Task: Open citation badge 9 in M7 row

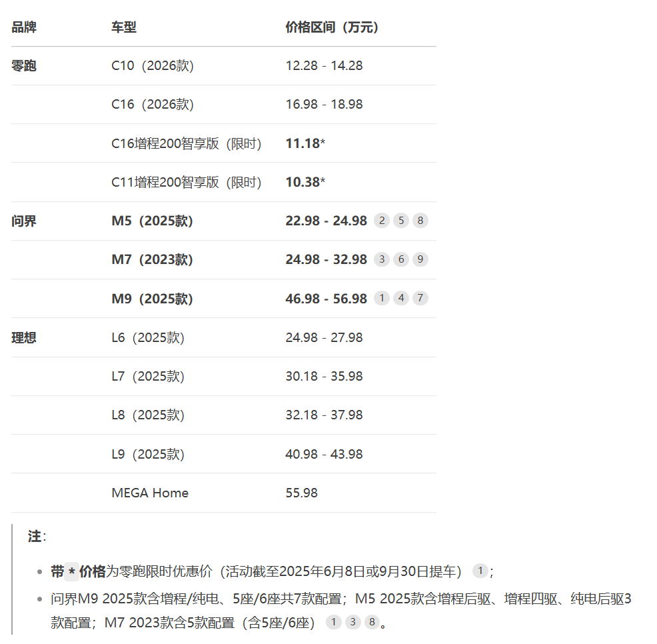Action: (x=420, y=259)
